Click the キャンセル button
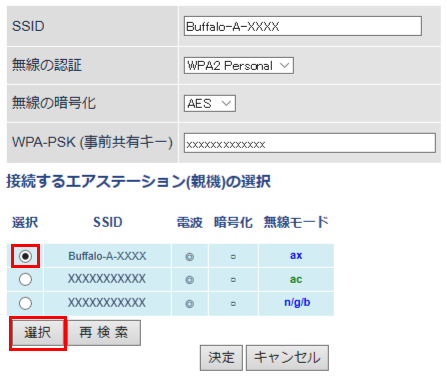447x383 pixels. [287, 358]
